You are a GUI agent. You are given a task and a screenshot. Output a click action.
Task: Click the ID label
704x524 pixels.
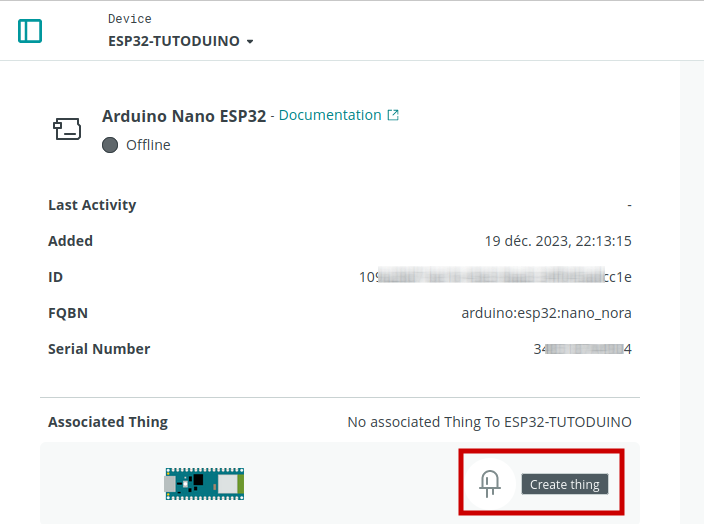[55, 277]
